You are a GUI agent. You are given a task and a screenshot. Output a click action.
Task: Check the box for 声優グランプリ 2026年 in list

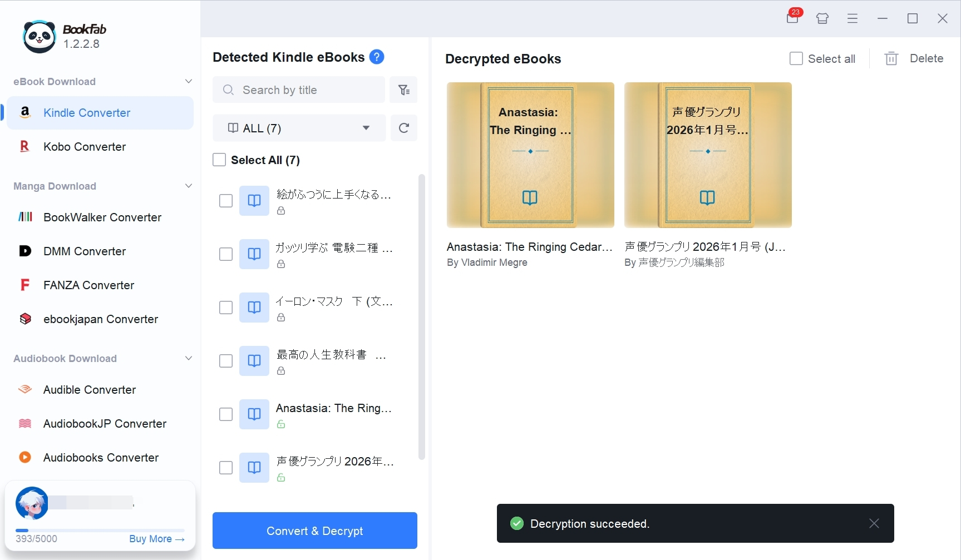pos(226,468)
